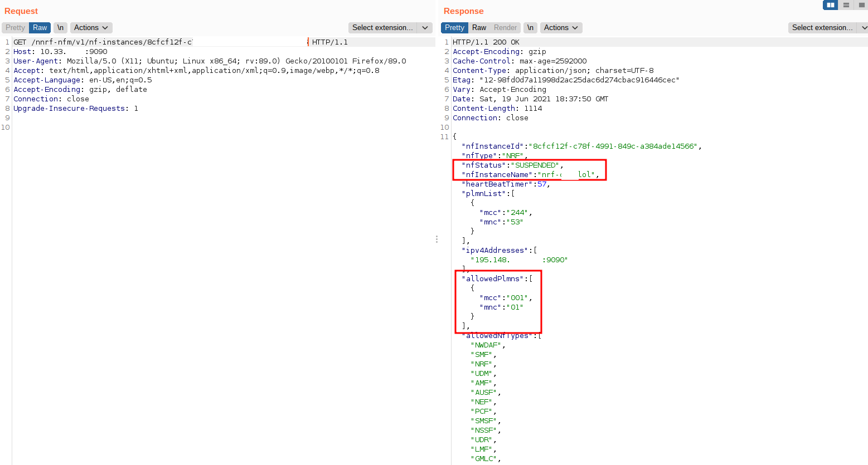Open Response Select extension text
The image size is (868, 465).
click(822, 27)
